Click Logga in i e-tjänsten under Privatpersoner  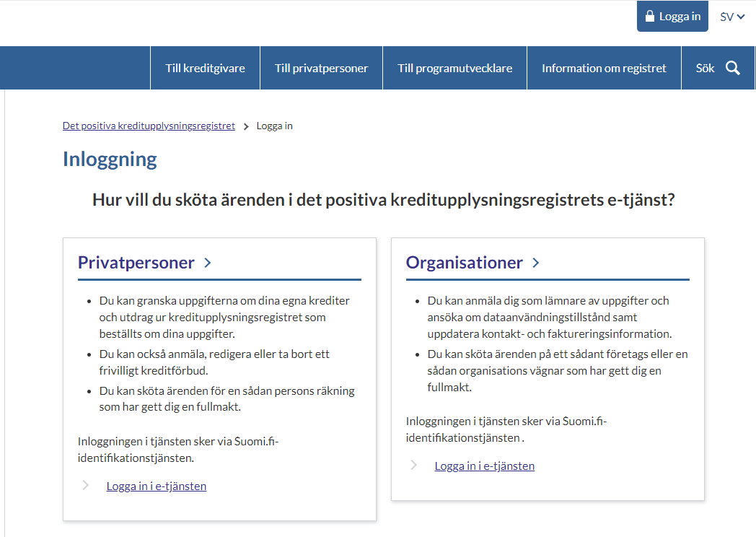tap(157, 486)
